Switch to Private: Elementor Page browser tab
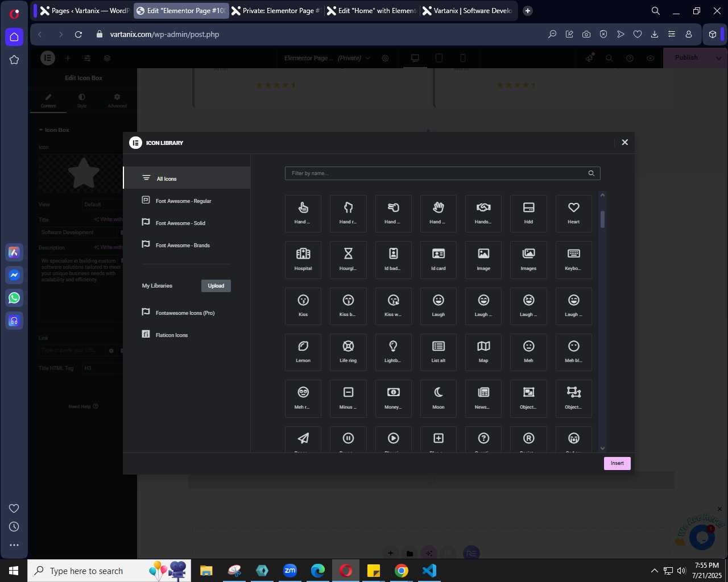The image size is (728, 582). (276, 10)
